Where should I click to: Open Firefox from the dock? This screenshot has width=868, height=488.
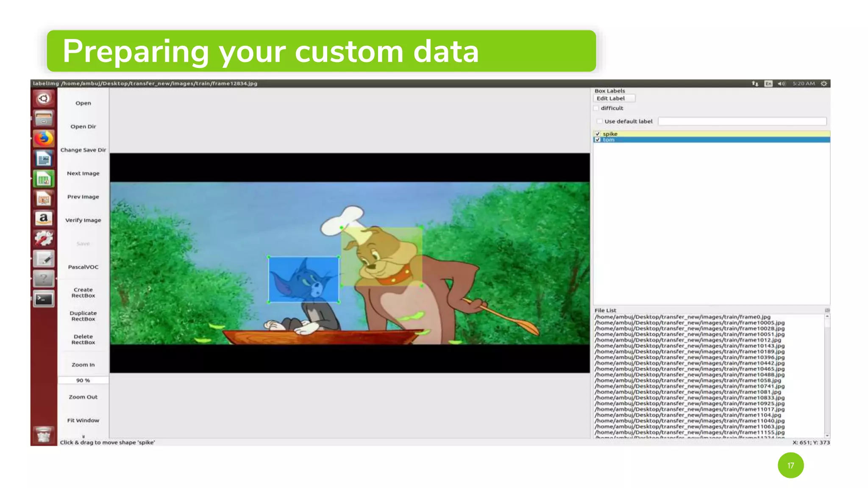44,139
